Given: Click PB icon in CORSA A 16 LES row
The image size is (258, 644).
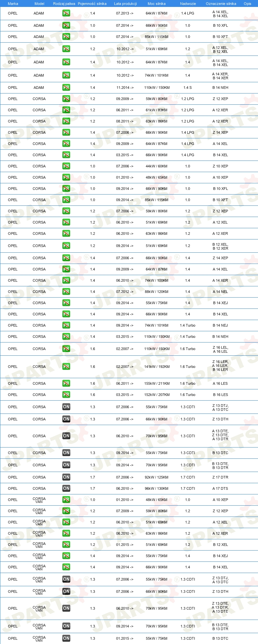Looking at the screenshot, I should [66, 383].
